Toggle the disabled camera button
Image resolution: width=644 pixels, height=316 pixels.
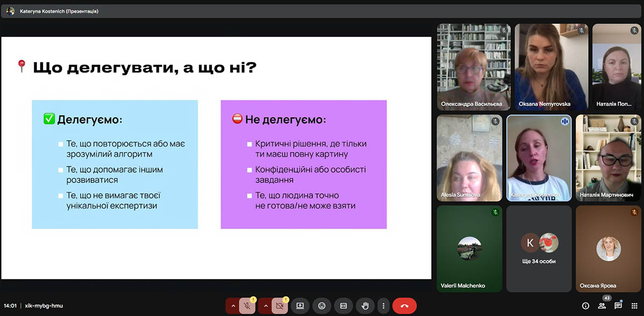pos(280,306)
